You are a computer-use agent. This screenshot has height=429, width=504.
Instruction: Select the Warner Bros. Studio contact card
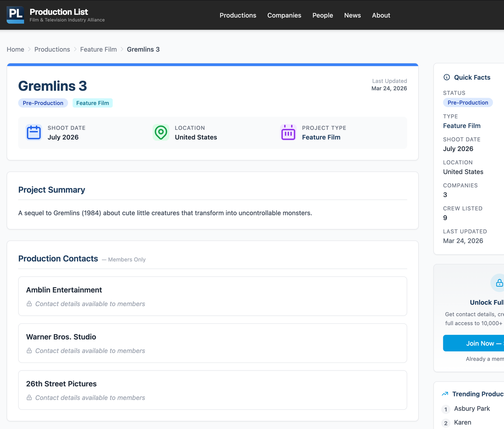tap(213, 343)
